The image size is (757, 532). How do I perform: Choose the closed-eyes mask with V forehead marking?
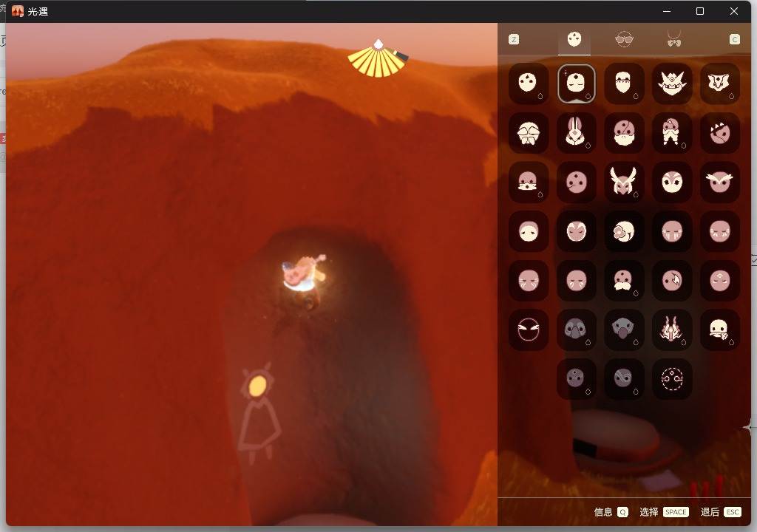pyautogui.click(x=576, y=231)
